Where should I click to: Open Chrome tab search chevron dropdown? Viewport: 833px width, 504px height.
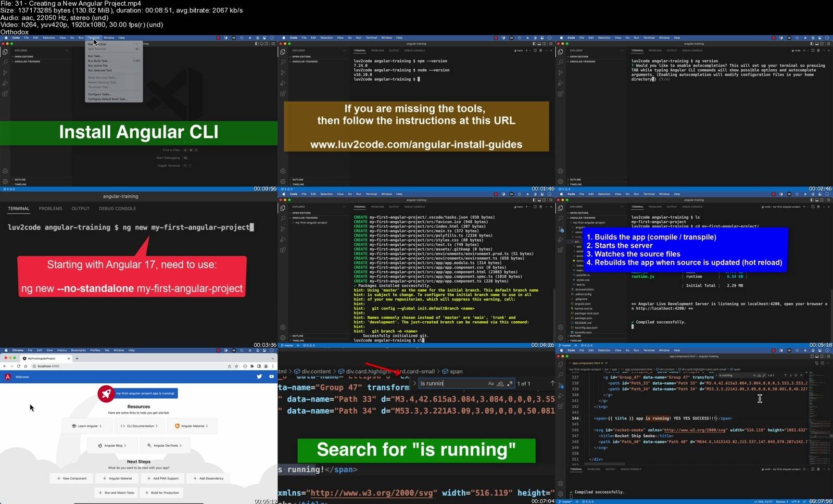click(273, 359)
